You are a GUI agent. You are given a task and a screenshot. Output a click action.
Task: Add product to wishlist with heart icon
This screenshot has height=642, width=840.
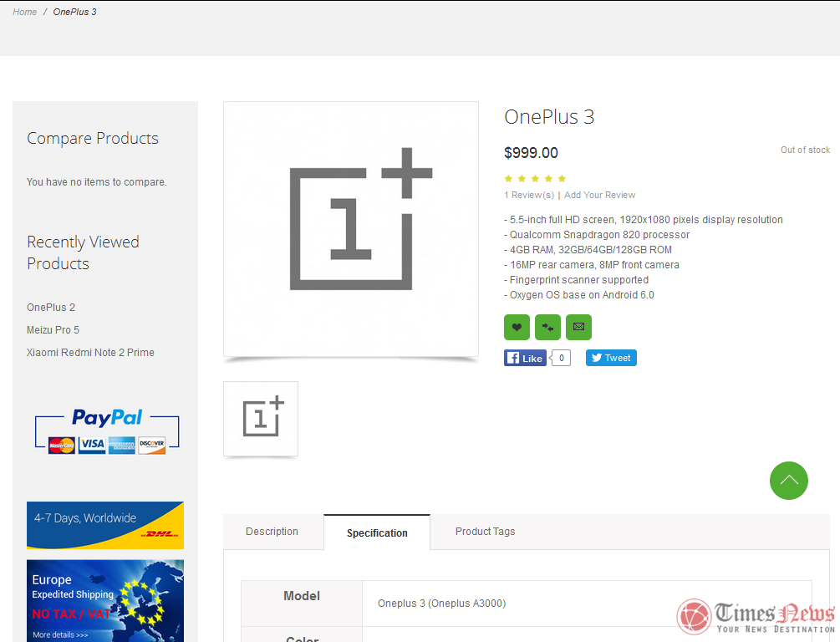pos(517,327)
